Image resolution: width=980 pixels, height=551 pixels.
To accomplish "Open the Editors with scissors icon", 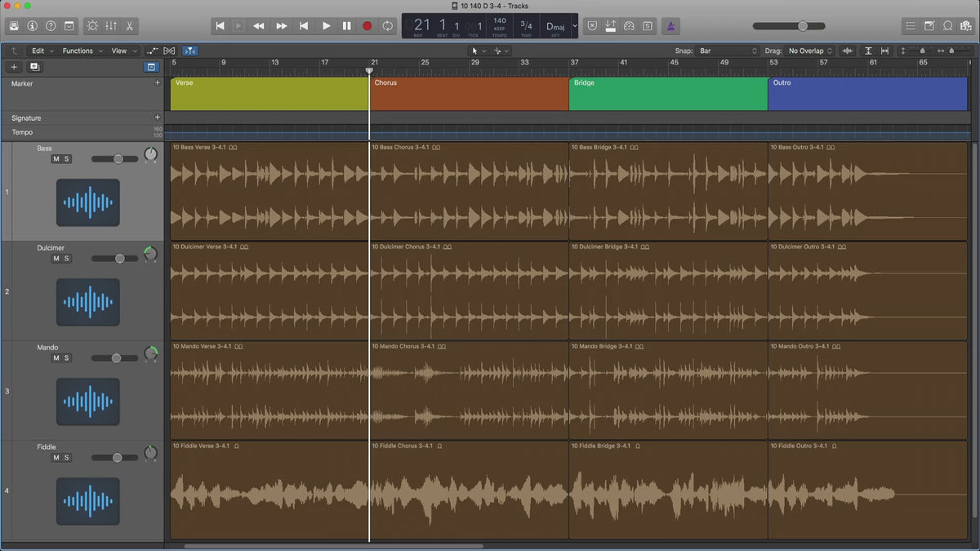I will [131, 26].
